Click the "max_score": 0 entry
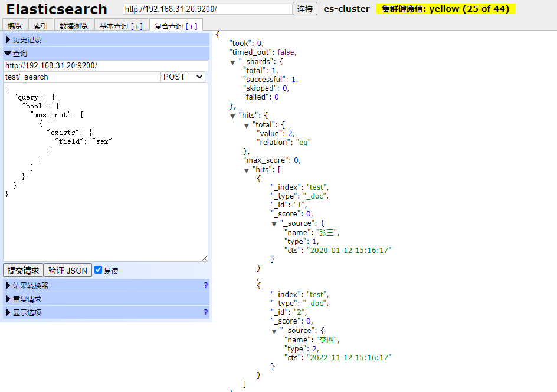557x392 pixels. [272, 160]
